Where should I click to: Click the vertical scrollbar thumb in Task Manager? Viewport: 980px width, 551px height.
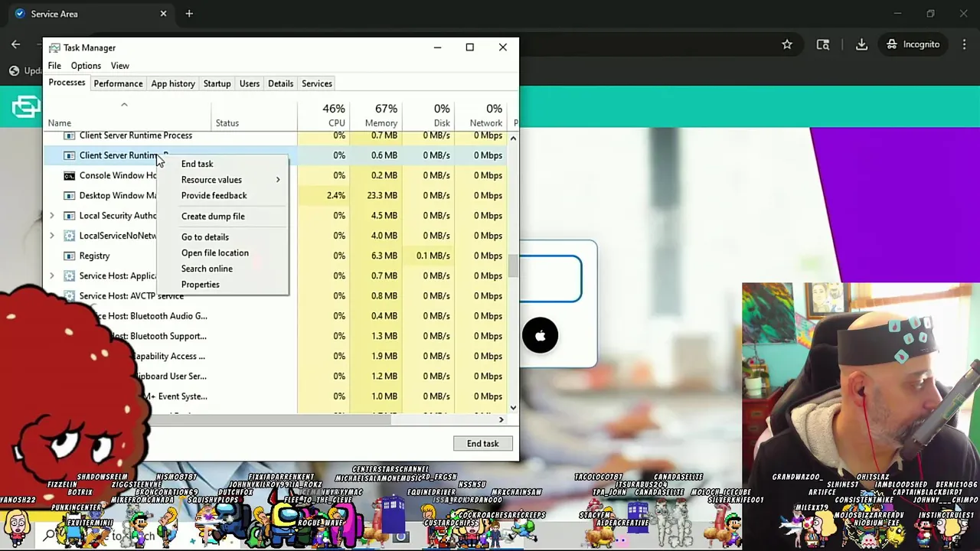tap(513, 265)
